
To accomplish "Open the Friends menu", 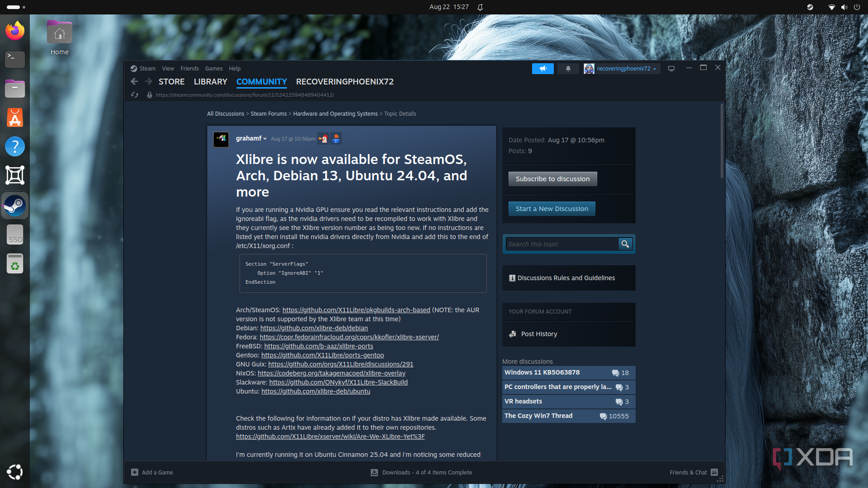I will [x=189, y=69].
